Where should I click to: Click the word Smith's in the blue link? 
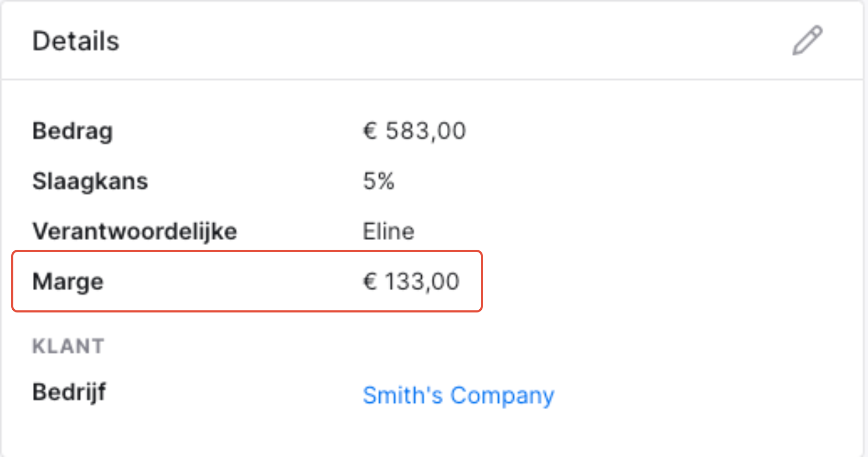click(403, 395)
